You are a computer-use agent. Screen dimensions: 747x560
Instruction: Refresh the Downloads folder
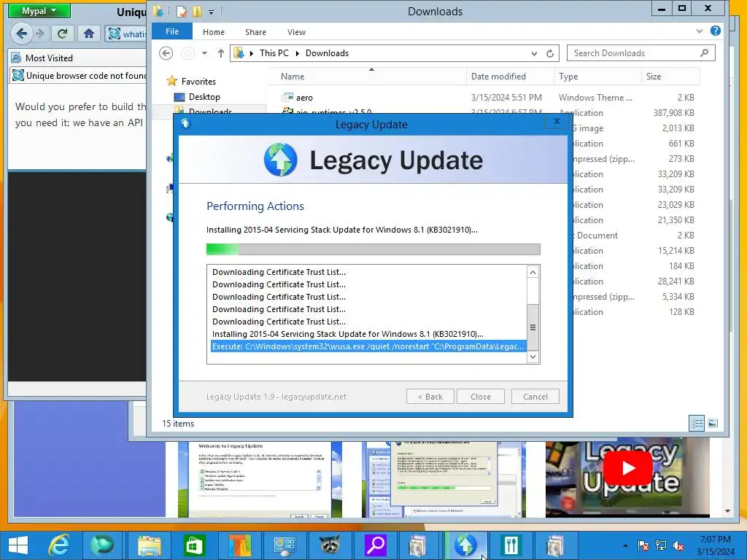[550, 53]
